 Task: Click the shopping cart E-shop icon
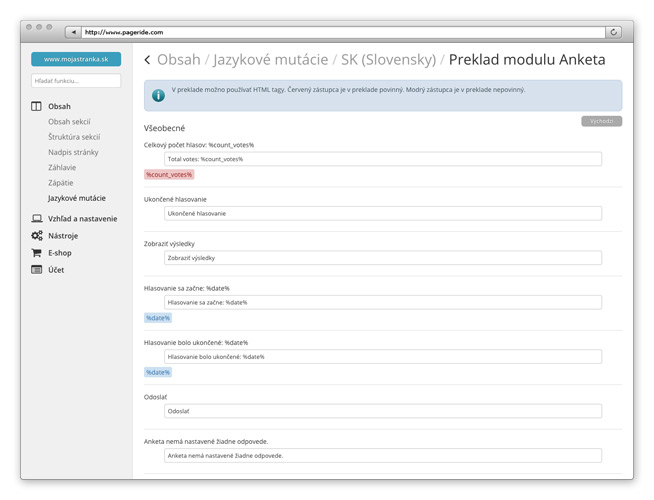(x=37, y=253)
